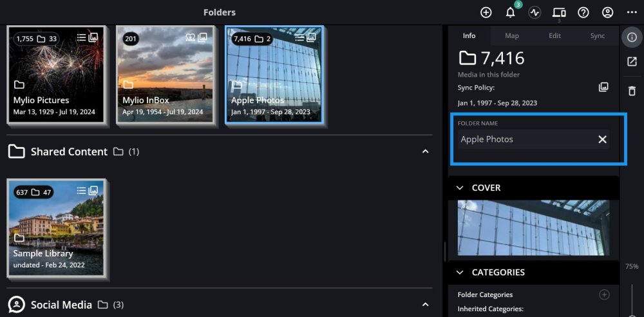Click the 201 count badge on Mylio InBox
This screenshot has width=644, height=317.
(131, 39)
